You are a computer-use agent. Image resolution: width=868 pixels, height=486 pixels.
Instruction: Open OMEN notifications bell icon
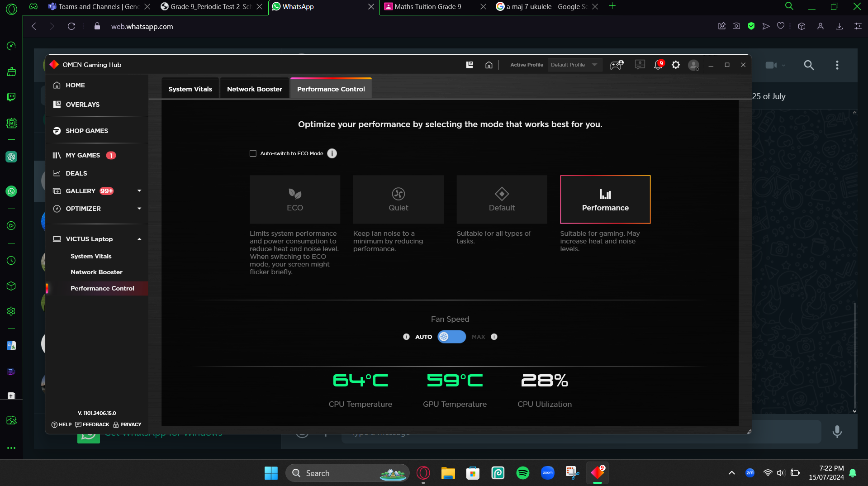(x=658, y=65)
